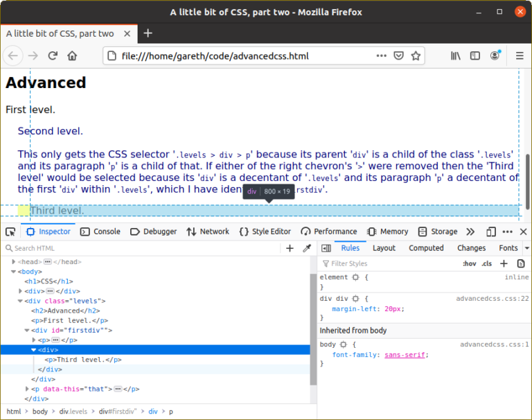This screenshot has width=532, height=420.
Task: Go back with the browser back arrow
Action: point(13,55)
